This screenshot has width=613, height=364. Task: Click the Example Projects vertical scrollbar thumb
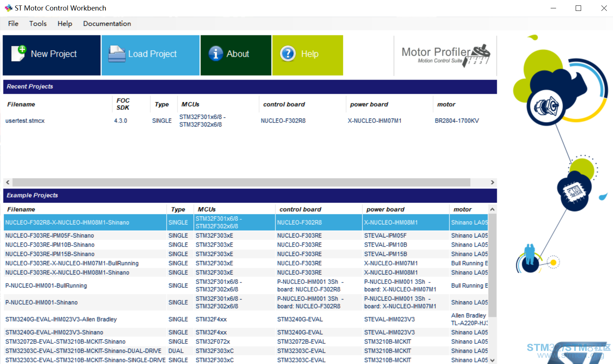click(492, 266)
